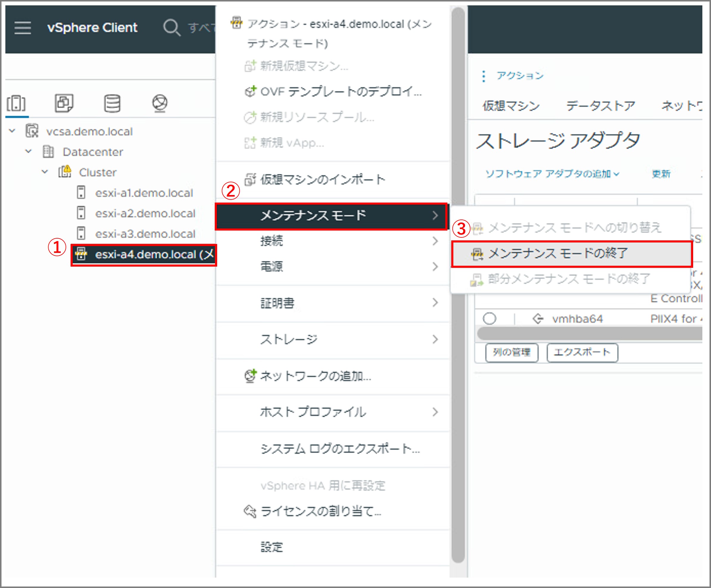Image resolution: width=711 pixels, height=588 pixels.
Task: Collapse the Datacenter tree node
Action: tap(28, 151)
